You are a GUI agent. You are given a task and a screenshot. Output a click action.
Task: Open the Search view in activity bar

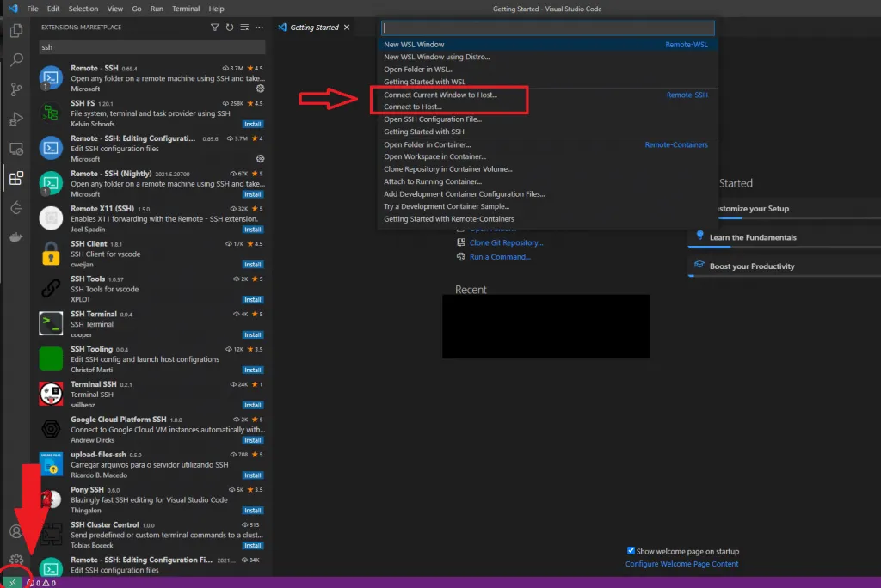[x=15, y=60]
